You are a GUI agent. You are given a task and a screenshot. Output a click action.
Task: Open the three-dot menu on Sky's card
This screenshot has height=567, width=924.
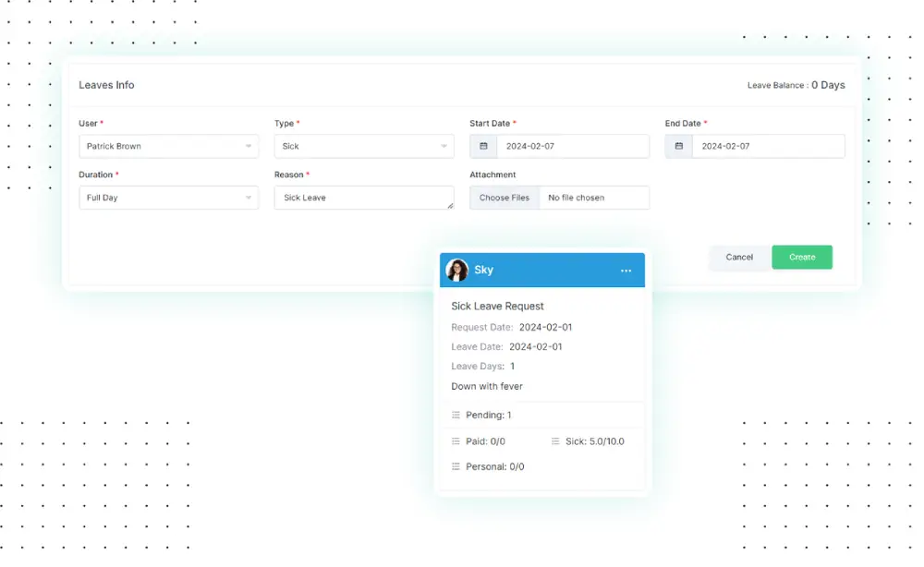626,271
